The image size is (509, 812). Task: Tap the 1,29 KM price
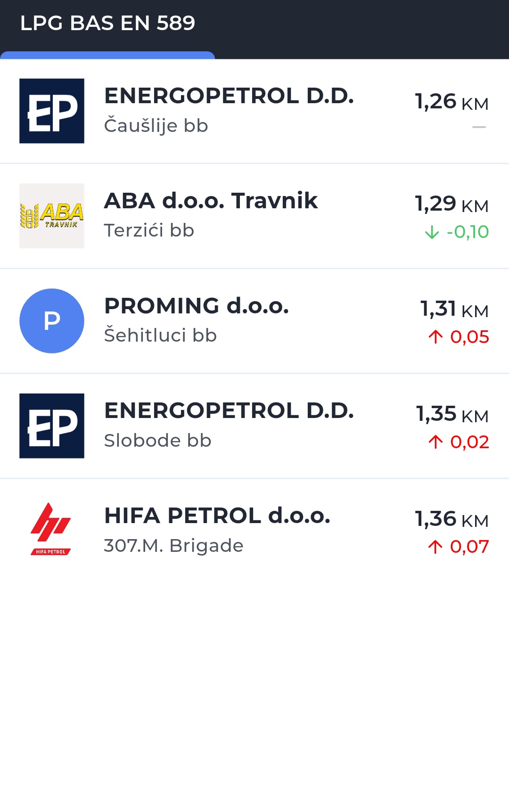452,204
